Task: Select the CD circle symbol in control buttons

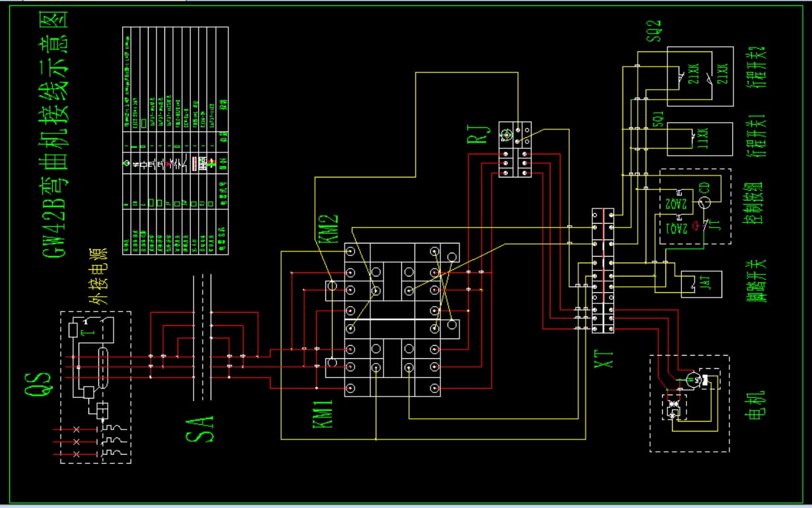Action: tap(704, 203)
